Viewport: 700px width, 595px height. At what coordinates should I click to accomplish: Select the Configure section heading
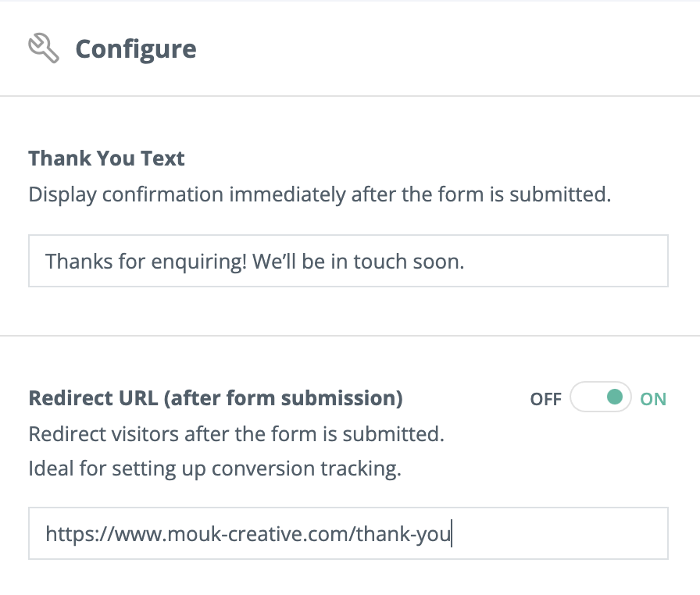136,48
